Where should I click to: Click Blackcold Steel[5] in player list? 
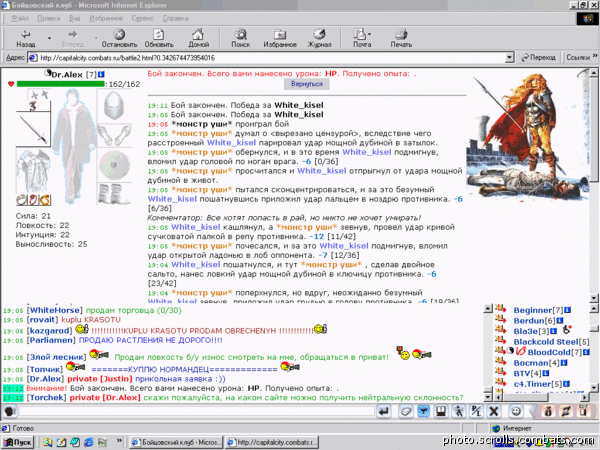[551, 342]
